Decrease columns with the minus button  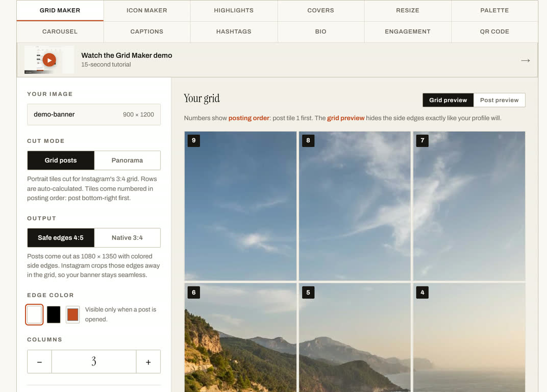39,362
